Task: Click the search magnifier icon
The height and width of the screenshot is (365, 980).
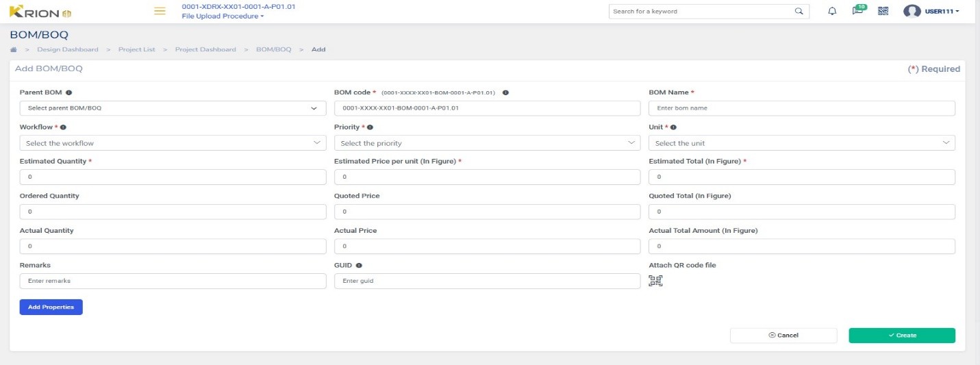Action: tap(799, 11)
